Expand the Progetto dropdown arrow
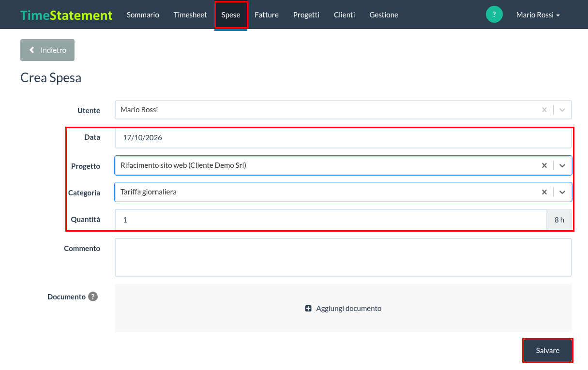The height and width of the screenshot is (370, 588). pyautogui.click(x=562, y=165)
